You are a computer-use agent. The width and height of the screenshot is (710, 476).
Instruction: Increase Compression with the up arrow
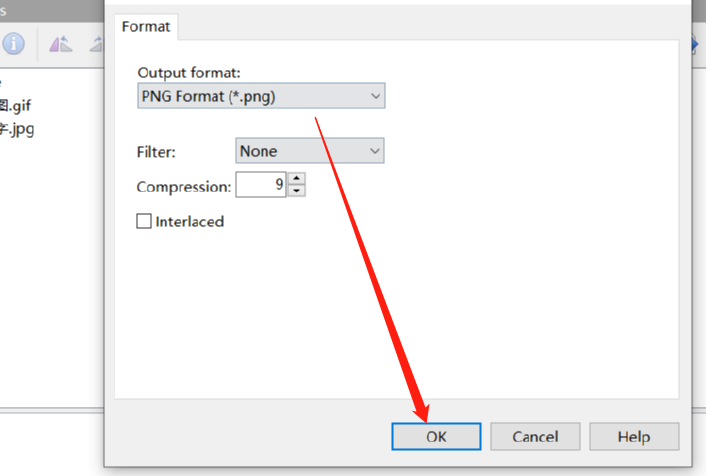click(x=297, y=178)
